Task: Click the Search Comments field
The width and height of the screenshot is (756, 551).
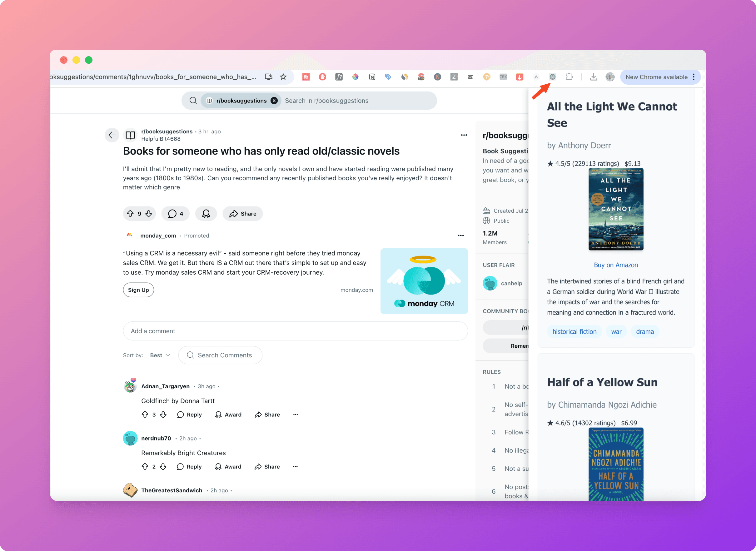Action: point(221,355)
